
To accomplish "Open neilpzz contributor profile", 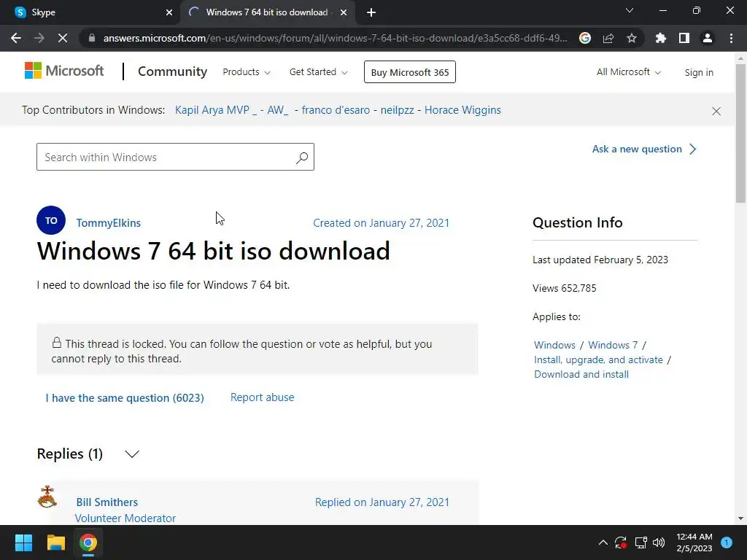I will [x=397, y=110].
